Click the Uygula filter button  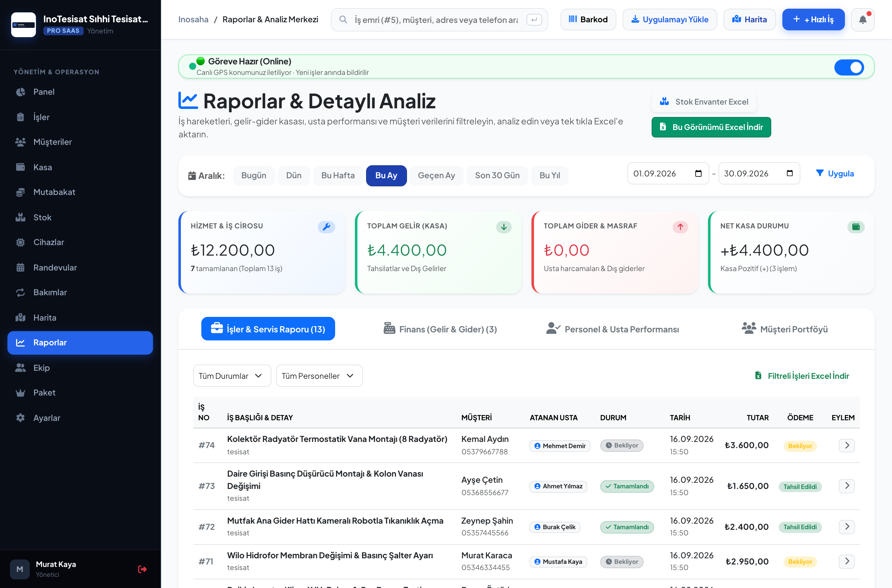point(835,173)
